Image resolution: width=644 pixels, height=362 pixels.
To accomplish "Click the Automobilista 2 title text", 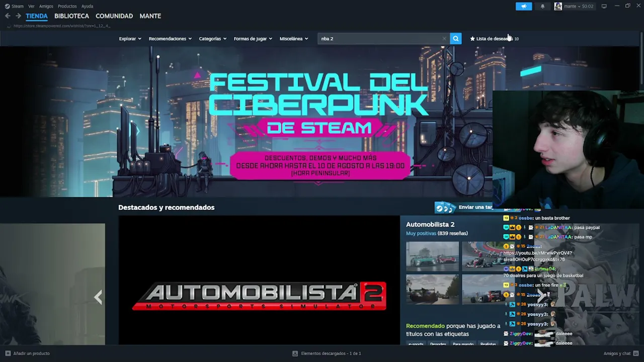I will coord(430,224).
